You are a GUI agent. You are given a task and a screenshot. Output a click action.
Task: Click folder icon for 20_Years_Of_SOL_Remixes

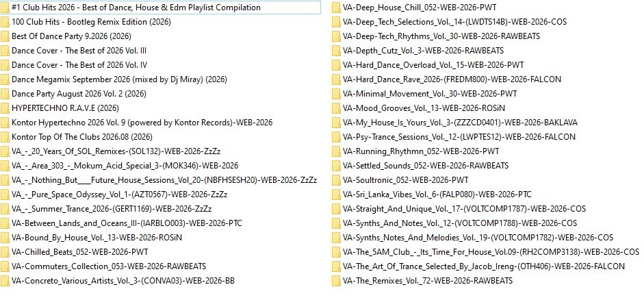(x=5, y=151)
